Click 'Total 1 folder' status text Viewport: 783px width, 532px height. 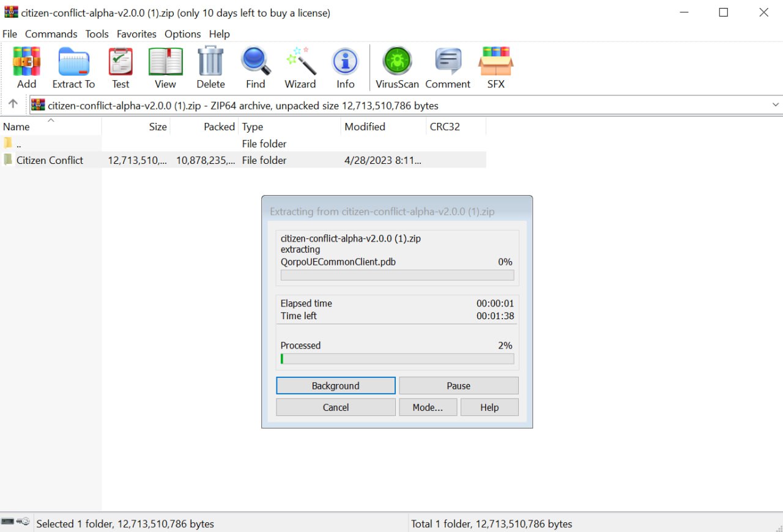[492, 524]
